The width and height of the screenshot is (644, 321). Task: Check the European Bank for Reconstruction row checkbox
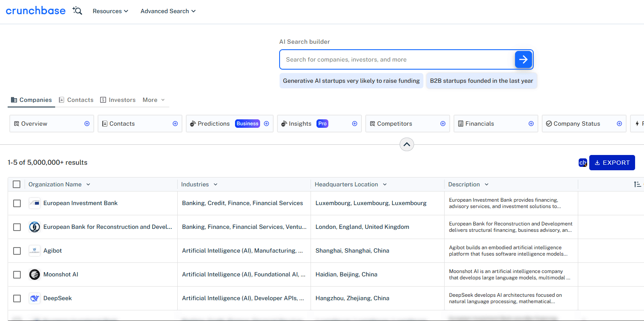[17, 227]
